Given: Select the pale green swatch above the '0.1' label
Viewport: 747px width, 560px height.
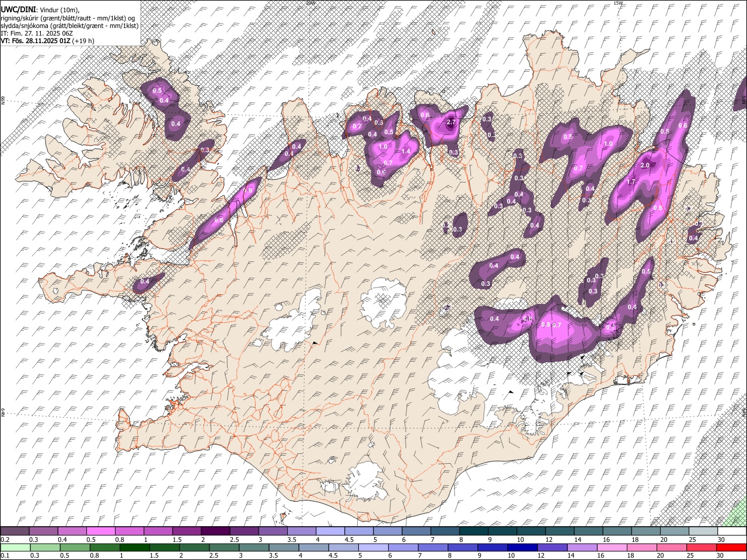Looking at the screenshot, I should coord(15,548).
